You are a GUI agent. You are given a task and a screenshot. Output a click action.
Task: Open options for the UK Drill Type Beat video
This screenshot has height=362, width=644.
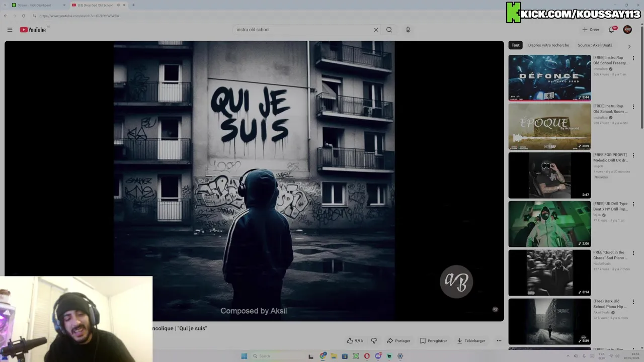(x=633, y=205)
